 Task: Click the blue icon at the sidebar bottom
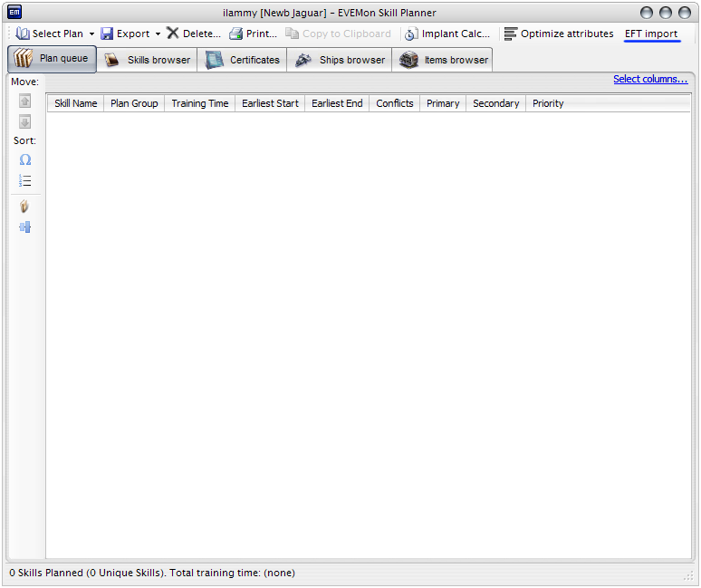click(25, 227)
